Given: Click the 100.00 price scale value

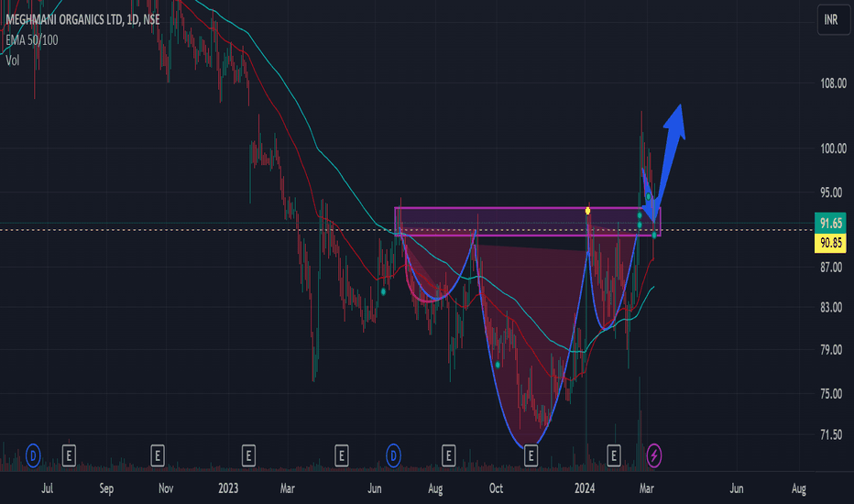Looking at the screenshot, I should coord(833,148).
